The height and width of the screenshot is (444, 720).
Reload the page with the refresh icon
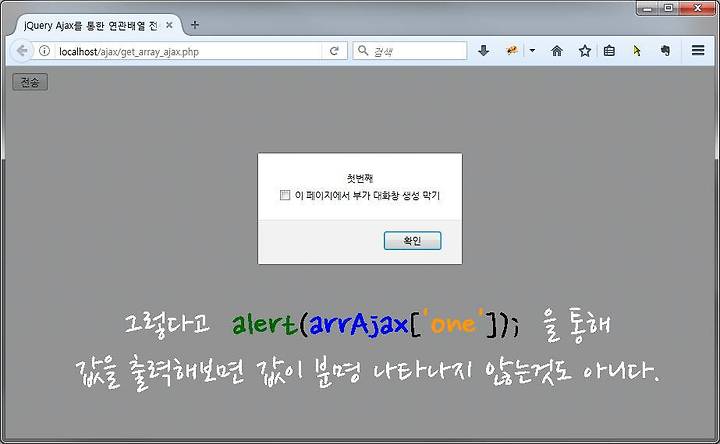pos(334,51)
